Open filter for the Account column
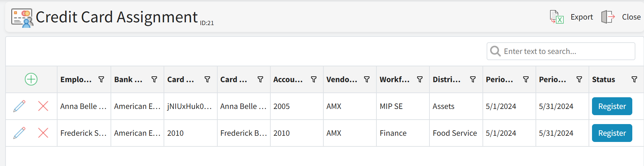The height and width of the screenshot is (166, 644). [x=314, y=79]
